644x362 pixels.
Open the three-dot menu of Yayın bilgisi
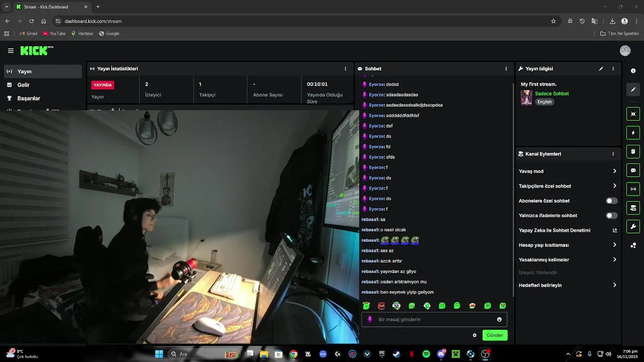tap(613, 68)
